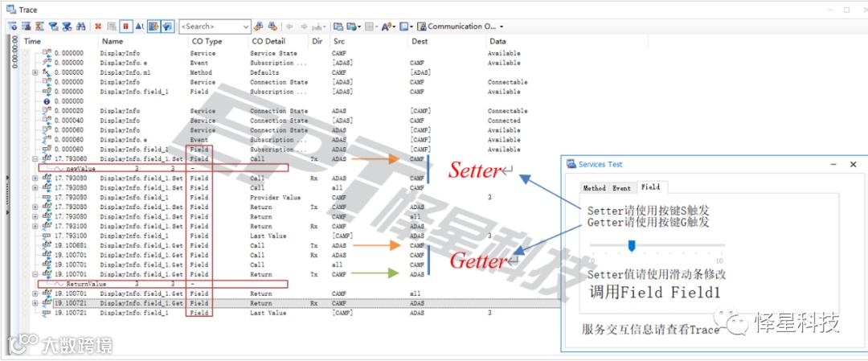Image resolution: width=868 pixels, height=361 pixels.
Task: Expand the 17.793100 field_1.Set Return Rx row
Action: click(x=35, y=227)
